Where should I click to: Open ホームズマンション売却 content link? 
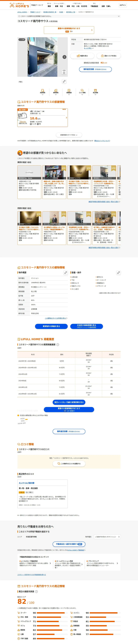tap(69, 564)
